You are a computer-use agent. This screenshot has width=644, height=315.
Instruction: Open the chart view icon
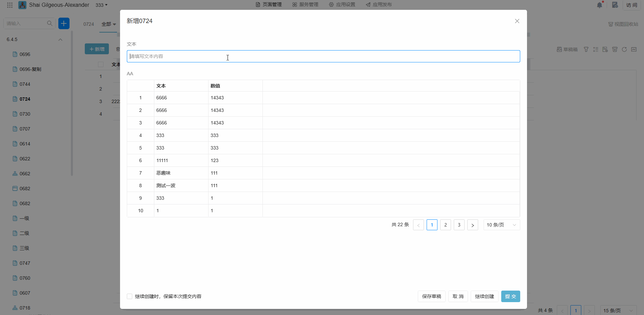(634, 50)
